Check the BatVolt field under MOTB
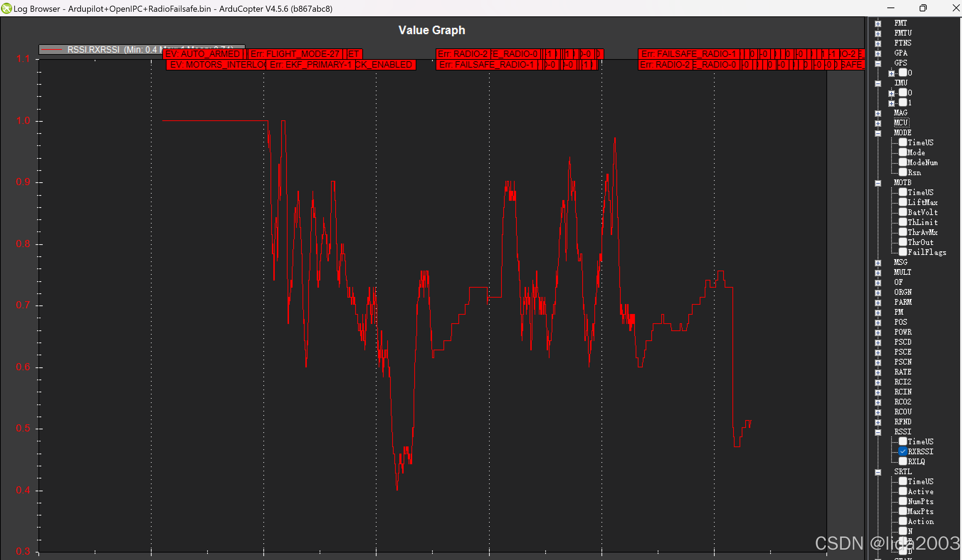This screenshot has height=560, width=962. 903,212
